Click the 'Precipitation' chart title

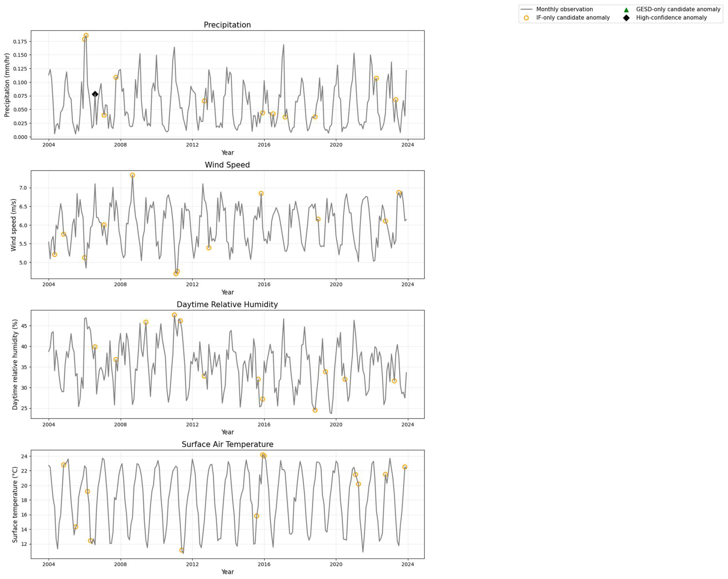coord(227,25)
